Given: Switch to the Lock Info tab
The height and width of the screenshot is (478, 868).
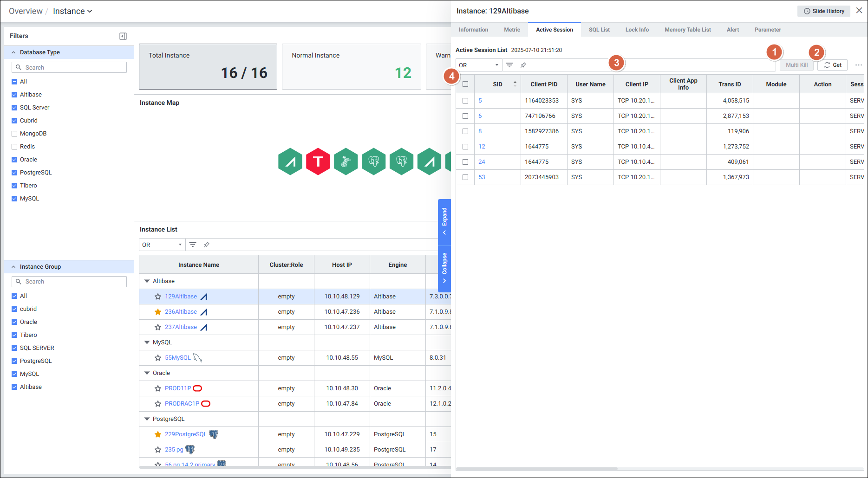Looking at the screenshot, I should point(637,30).
